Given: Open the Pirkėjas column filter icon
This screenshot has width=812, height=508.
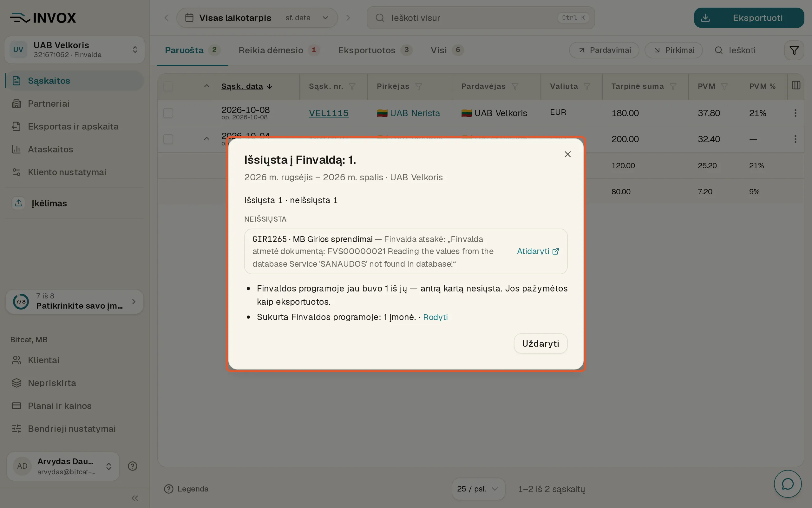Looking at the screenshot, I should 418,87.
